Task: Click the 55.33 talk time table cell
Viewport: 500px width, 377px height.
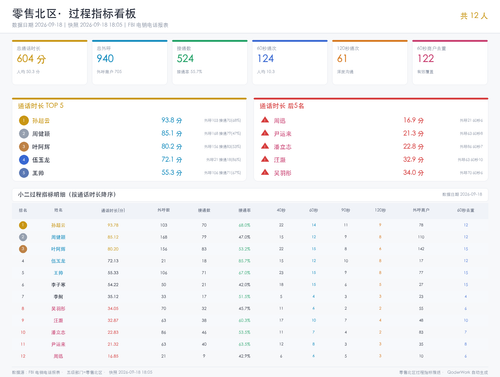Action: click(113, 273)
